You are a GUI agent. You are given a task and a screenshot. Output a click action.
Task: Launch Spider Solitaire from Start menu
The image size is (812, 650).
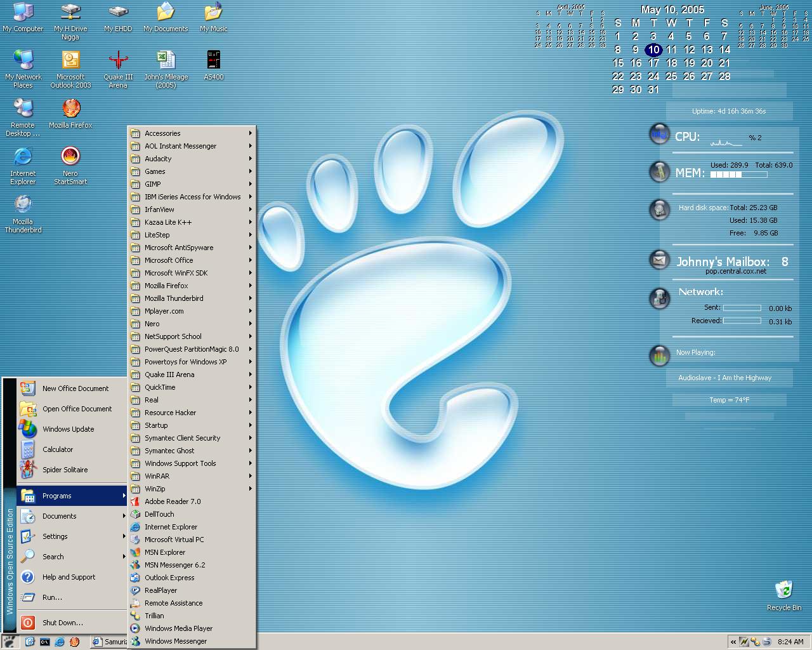click(x=72, y=470)
